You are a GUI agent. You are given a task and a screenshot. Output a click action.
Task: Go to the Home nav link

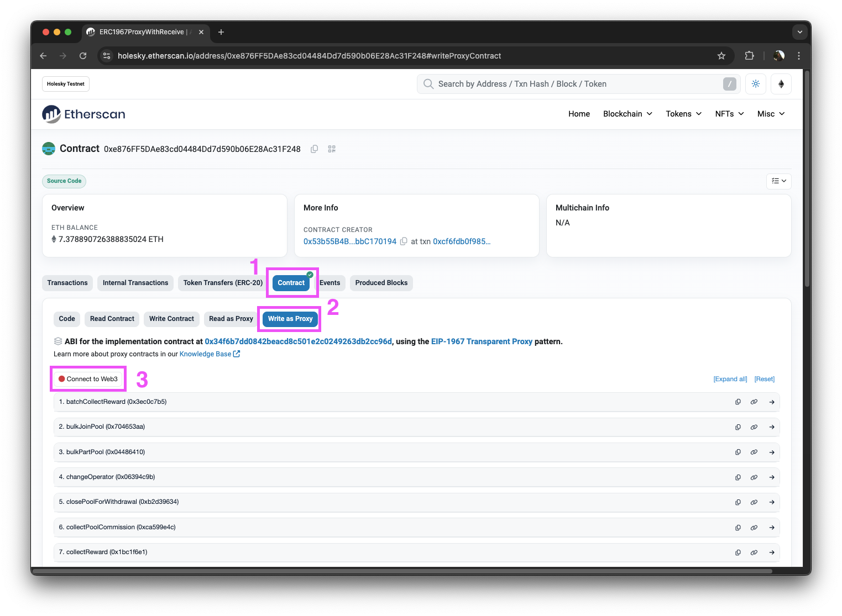579,114
